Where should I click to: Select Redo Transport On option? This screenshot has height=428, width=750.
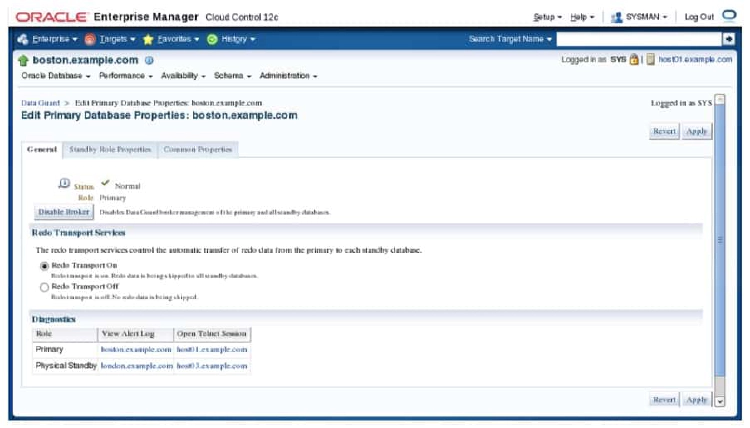[x=44, y=266]
